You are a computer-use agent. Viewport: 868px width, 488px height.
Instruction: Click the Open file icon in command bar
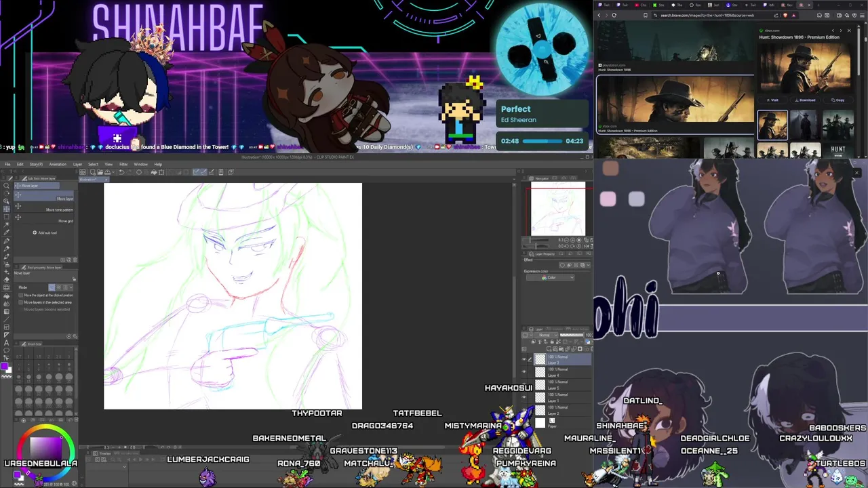100,172
